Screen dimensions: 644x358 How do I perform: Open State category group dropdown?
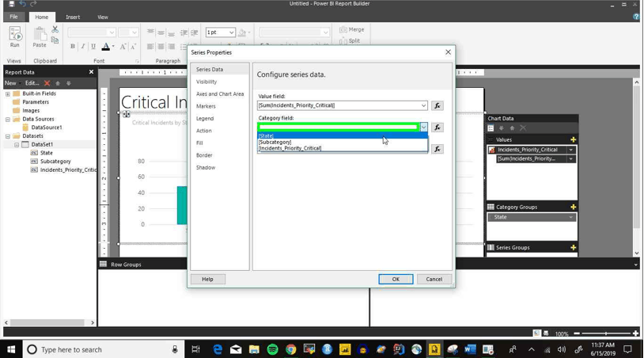click(570, 218)
